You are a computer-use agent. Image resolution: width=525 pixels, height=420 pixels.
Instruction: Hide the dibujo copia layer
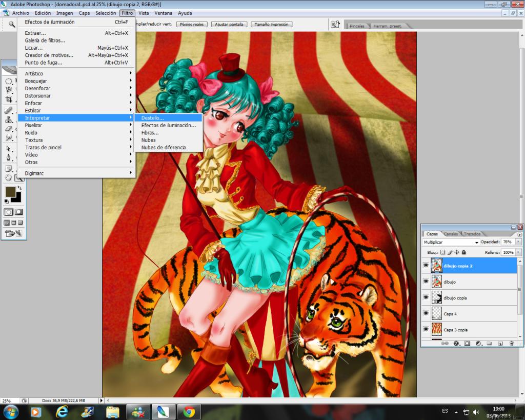pyautogui.click(x=426, y=297)
